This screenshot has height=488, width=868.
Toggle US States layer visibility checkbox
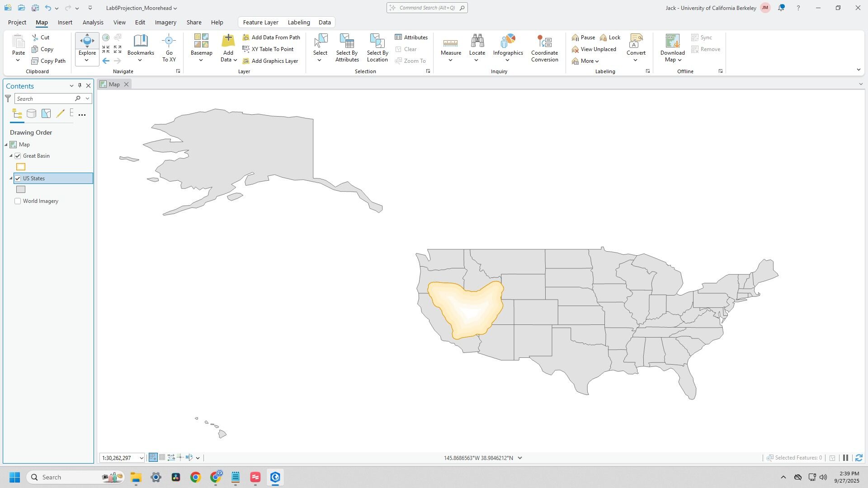(x=18, y=178)
